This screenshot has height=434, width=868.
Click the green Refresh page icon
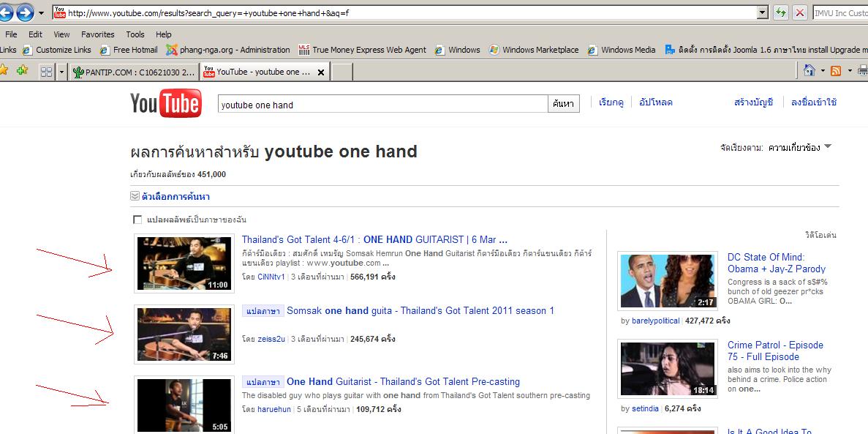tap(780, 12)
